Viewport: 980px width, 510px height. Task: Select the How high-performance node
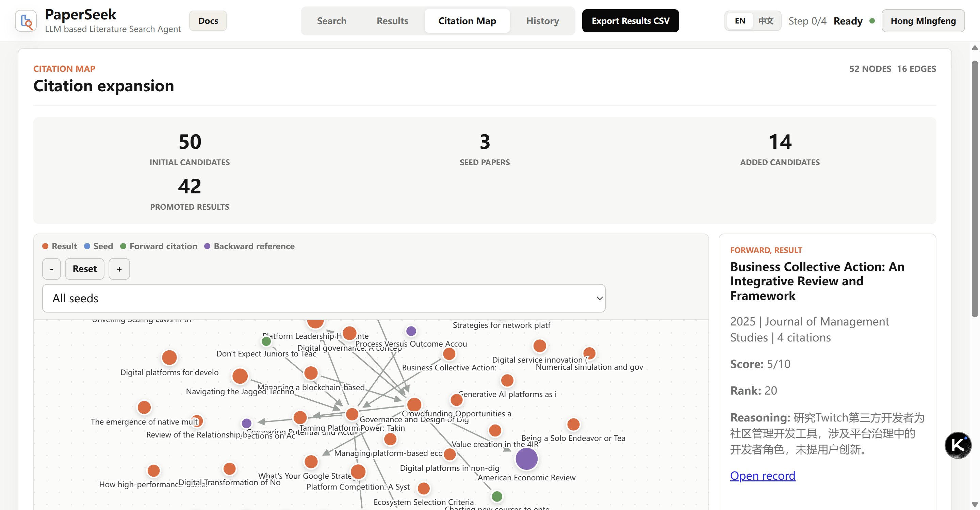pyautogui.click(x=153, y=471)
